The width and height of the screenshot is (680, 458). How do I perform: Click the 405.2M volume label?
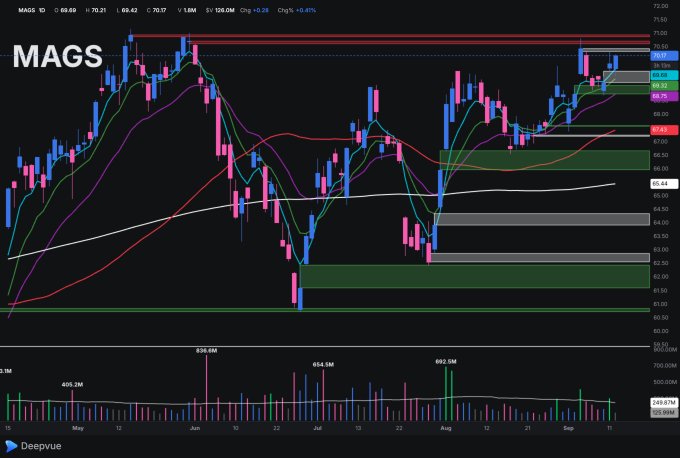click(72, 384)
